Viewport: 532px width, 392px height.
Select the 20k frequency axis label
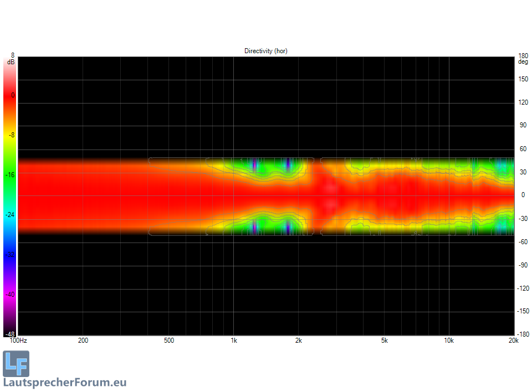pyautogui.click(x=514, y=341)
